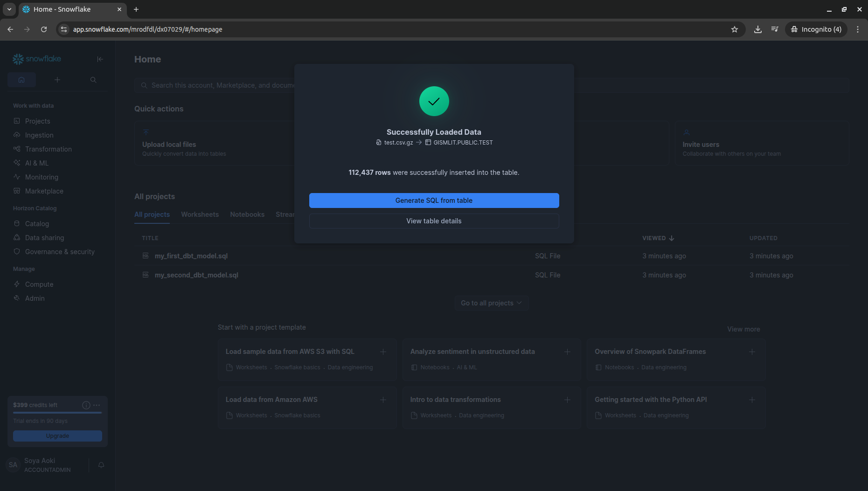
Task: Open the Projects menu in sidebar
Action: [x=37, y=121]
